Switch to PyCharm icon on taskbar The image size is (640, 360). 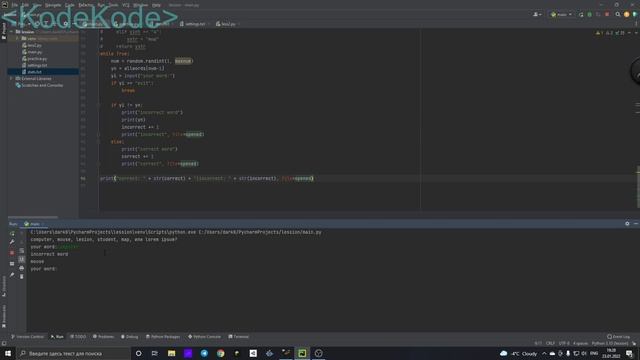[x=302, y=353]
